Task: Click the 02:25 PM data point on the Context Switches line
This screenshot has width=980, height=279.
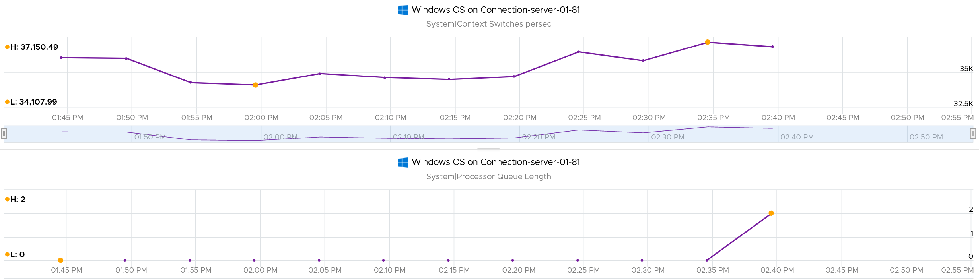Action: [x=578, y=52]
